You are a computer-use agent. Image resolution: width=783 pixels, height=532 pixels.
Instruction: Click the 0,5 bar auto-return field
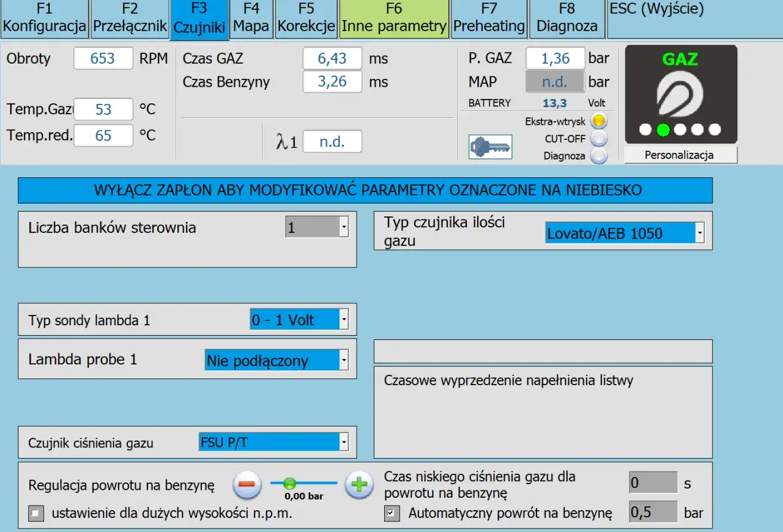tap(653, 512)
